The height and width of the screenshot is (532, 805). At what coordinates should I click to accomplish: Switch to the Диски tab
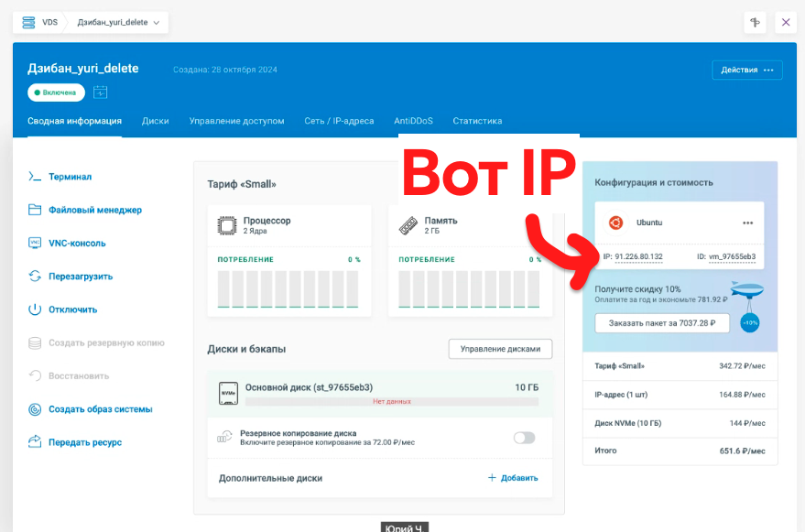[x=155, y=121]
